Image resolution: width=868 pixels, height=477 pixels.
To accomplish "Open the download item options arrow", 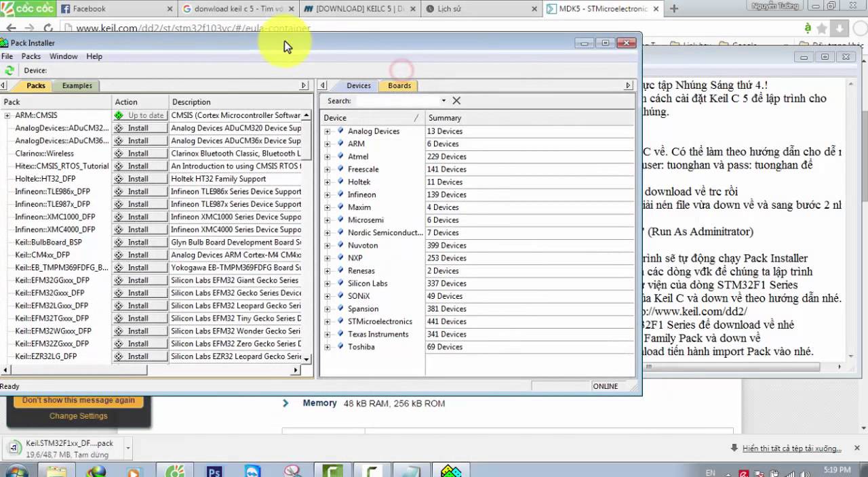I will (x=127, y=448).
